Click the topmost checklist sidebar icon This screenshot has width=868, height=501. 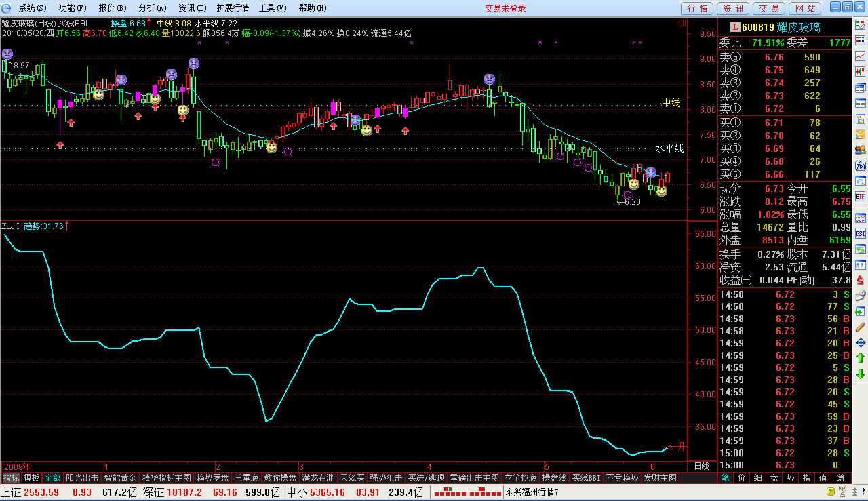click(x=861, y=24)
